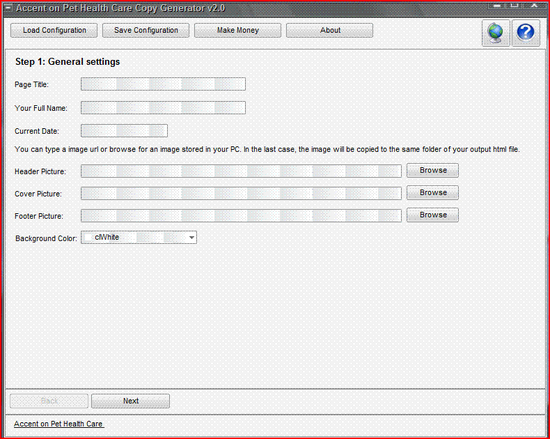Browse for a Header Picture

(432, 170)
